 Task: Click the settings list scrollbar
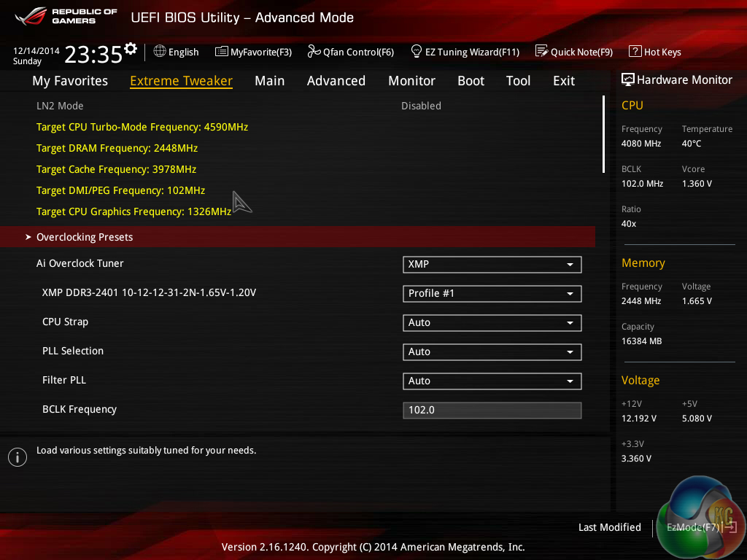pyautogui.click(x=603, y=134)
